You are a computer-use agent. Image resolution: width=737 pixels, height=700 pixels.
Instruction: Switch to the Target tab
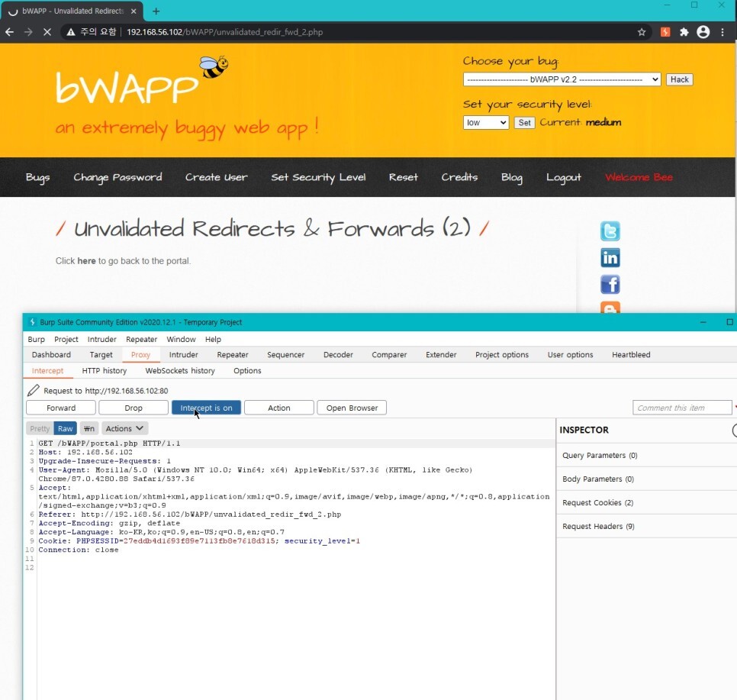pyautogui.click(x=101, y=355)
